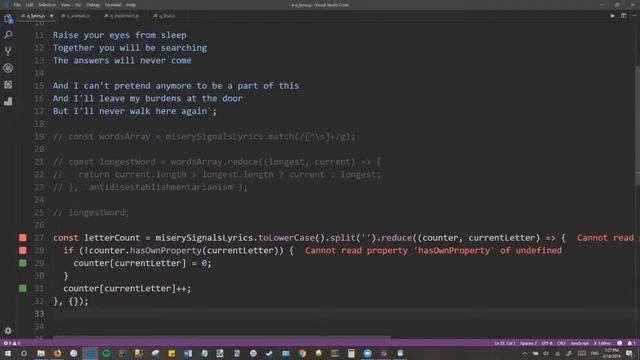Click the line 'Raise your eyes from sleep'
This screenshot has width=640, height=360.
119,35
